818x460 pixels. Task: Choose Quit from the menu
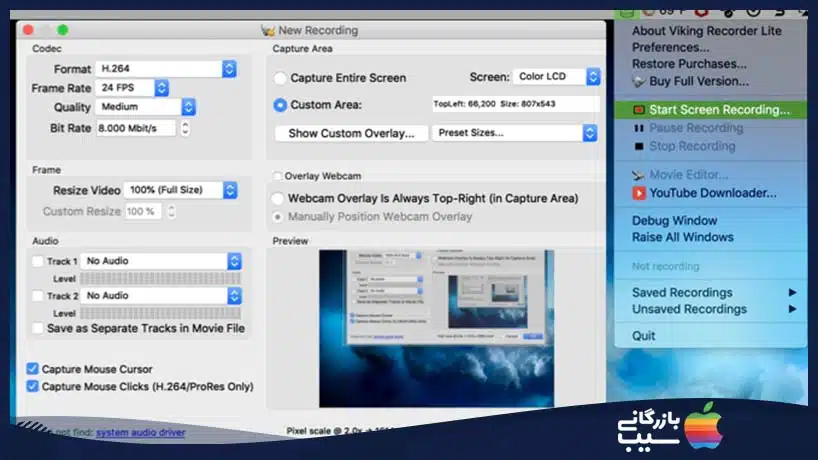[x=643, y=336]
